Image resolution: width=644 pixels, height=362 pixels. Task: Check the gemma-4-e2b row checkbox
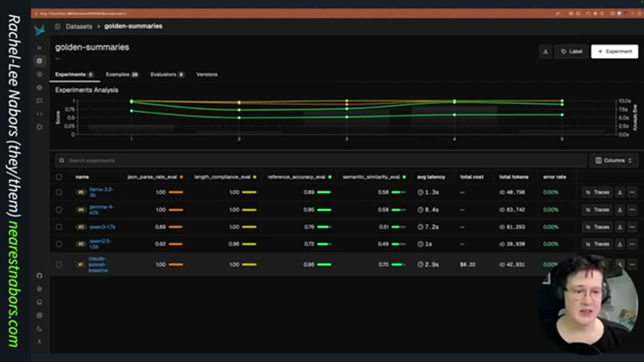tap(59, 210)
